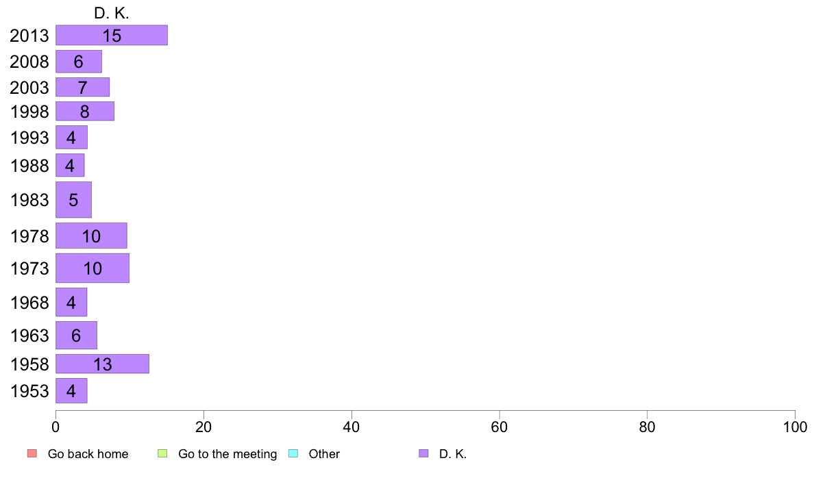The image size is (814, 504).
Task: Click the purple D. K. legend swatch
Action: pyautogui.click(x=423, y=453)
